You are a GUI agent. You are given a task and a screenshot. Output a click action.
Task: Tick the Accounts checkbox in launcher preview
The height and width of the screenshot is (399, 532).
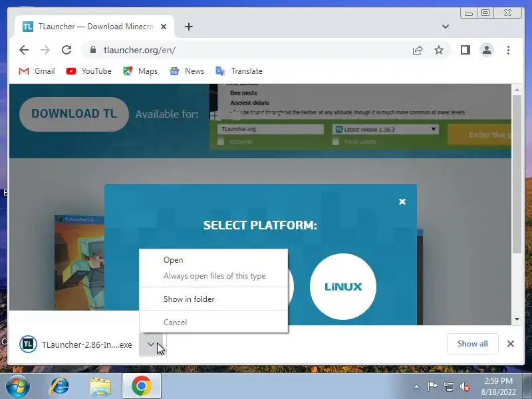221,142
